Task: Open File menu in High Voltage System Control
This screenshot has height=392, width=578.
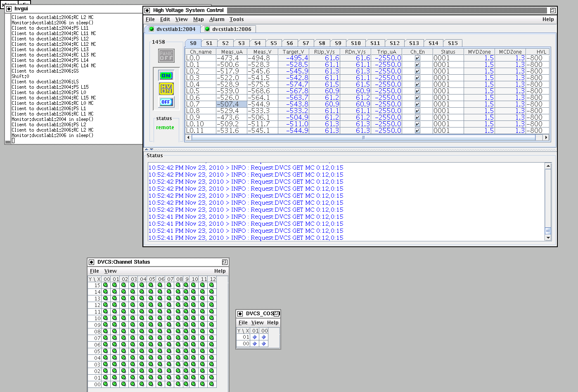Action: coord(150,19)
